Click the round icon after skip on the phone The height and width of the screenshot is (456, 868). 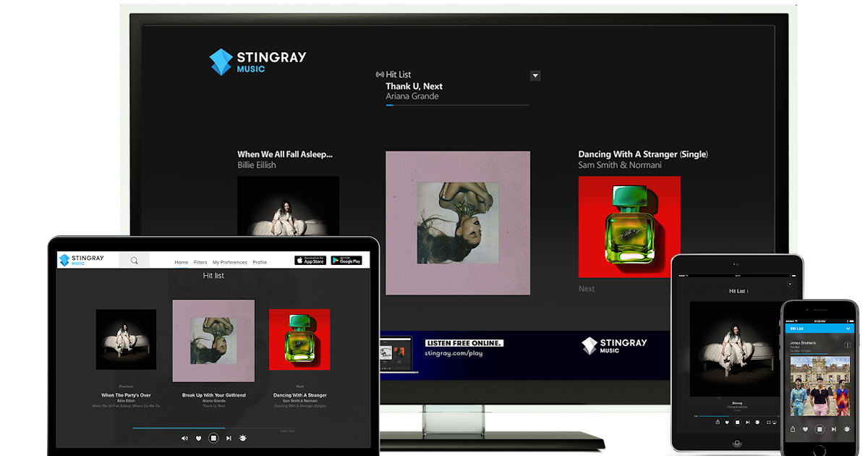coord(846,429)
